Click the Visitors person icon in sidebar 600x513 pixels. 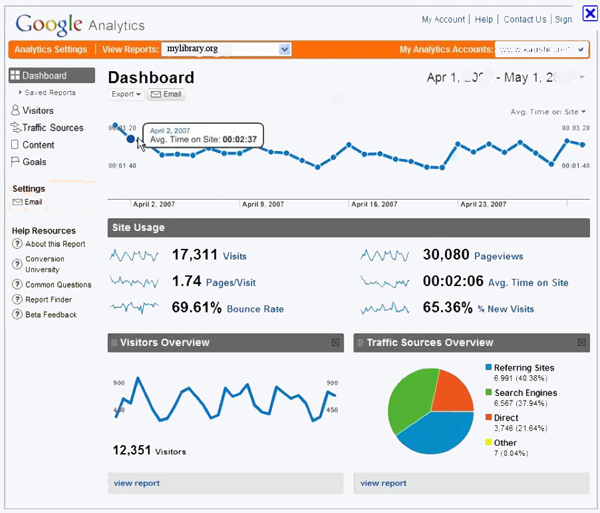[x=16, y=111]
